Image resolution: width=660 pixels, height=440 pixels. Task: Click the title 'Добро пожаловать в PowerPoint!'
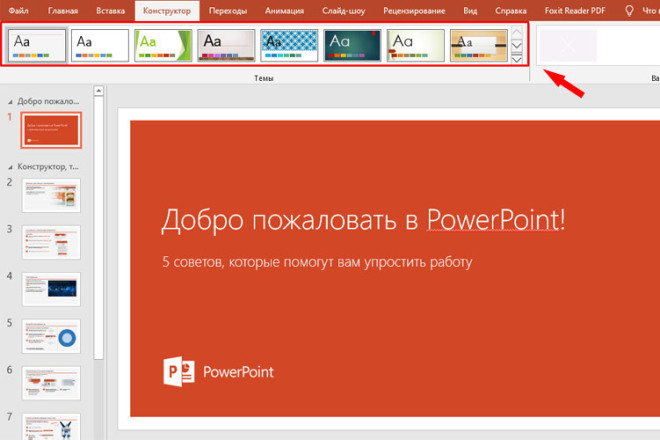(x=363, y=220)
